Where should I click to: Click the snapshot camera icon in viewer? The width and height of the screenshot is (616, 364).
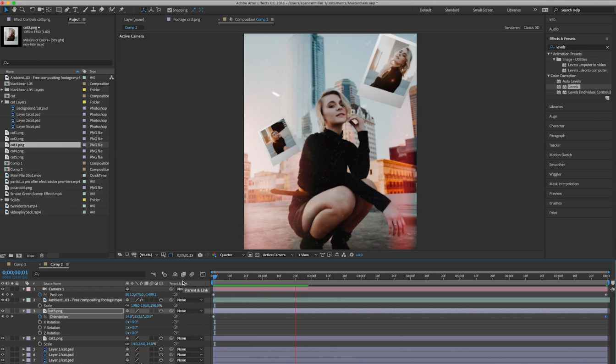pos(200,255)
